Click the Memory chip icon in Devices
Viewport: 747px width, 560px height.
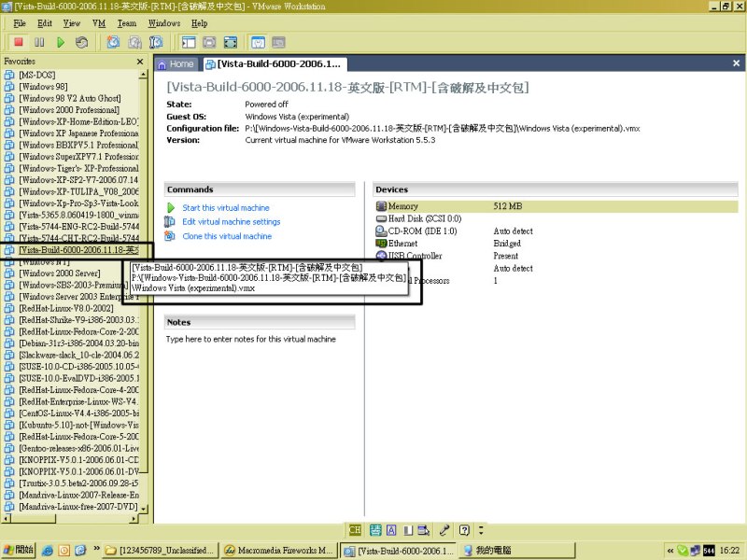[381, 206]
